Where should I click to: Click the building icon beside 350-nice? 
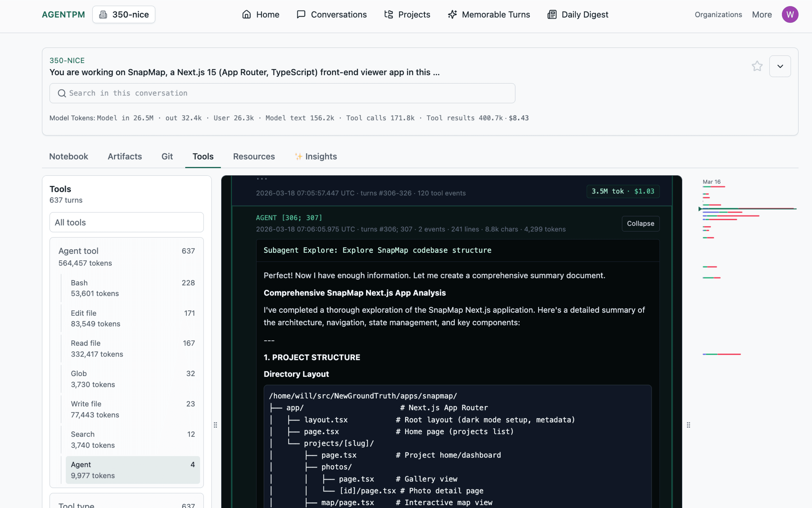point(103,14)
